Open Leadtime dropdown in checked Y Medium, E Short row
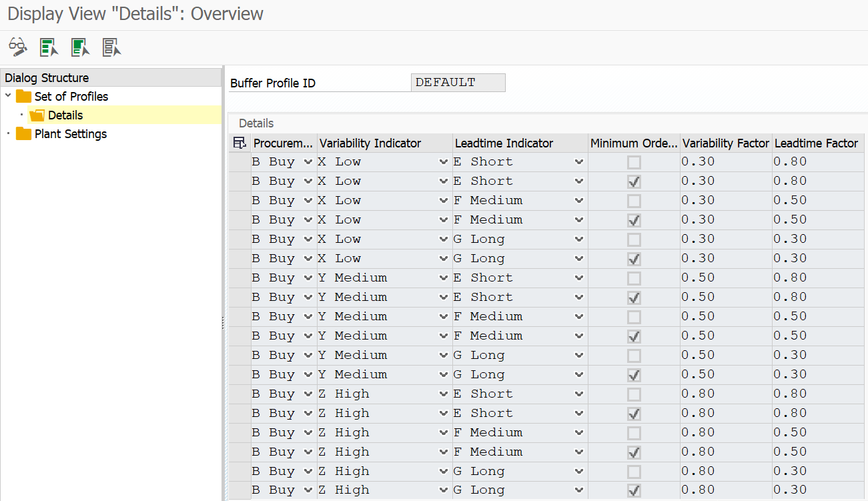This screenshot has width=868, height=501. point(578,298)
